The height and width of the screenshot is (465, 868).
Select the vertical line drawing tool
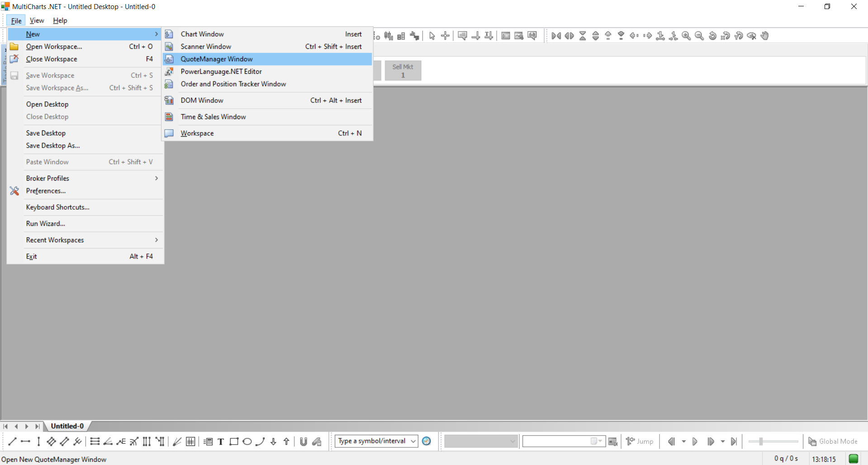(x=38, y=441)
